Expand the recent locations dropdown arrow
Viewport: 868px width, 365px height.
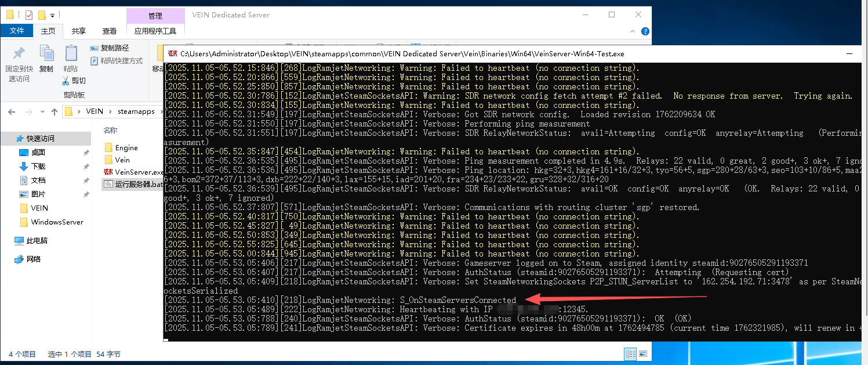tap(41, 111)
